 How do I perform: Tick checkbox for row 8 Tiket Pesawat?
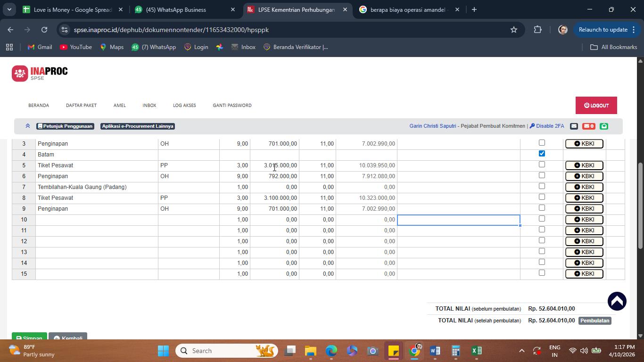[x=542, y=197]
